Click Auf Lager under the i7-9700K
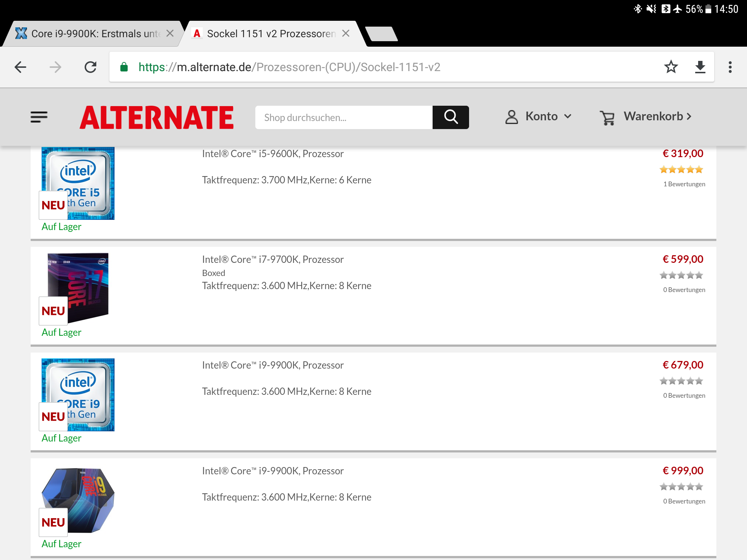The image size is (747, 560). [x=61, y=332]
